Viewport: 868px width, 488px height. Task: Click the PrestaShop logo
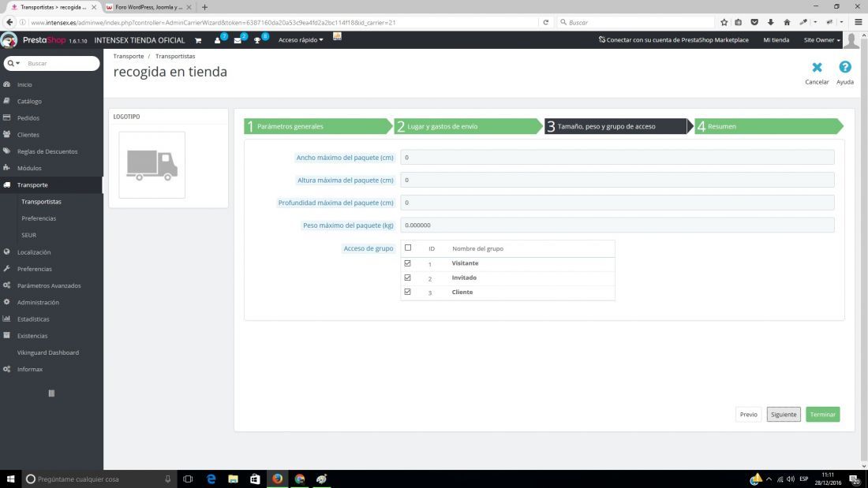coord(43,40)
